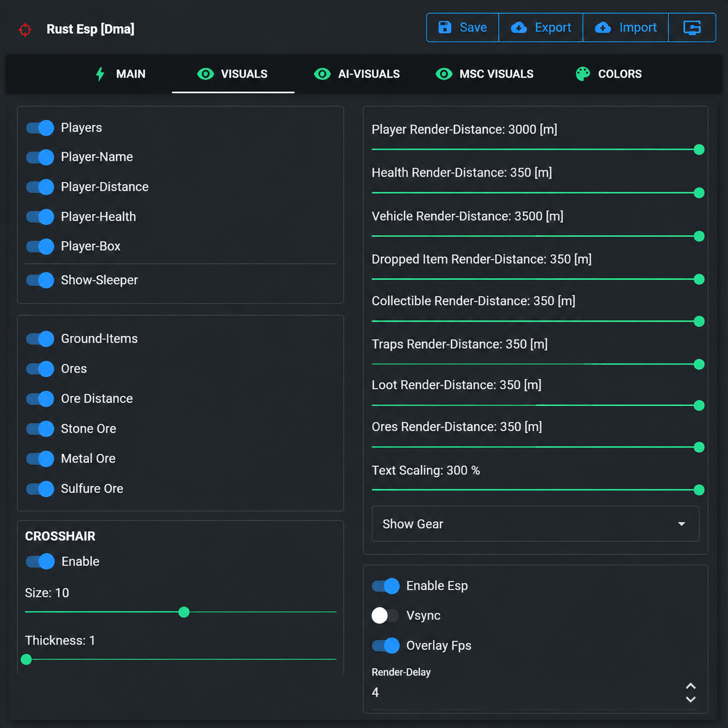This screenshot has height=728, width=728.
Task: Click the Ores Render-Distance slider handle
Action: [699, 447]
